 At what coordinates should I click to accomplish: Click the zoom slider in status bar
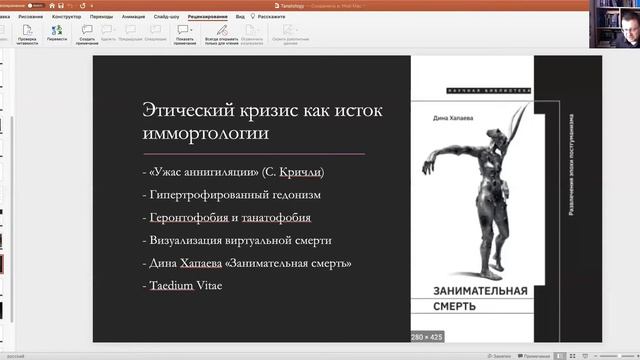point(616,356)
